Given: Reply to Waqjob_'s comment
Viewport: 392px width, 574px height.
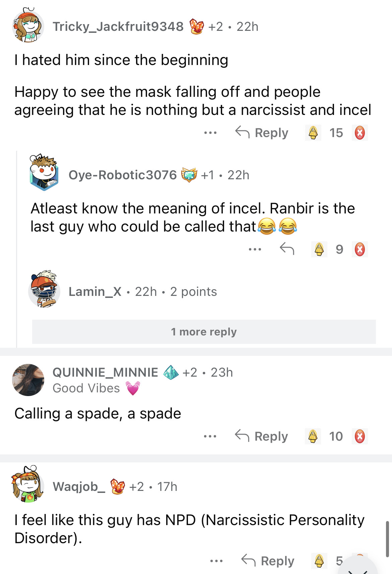Looking at the screenshot, I should 268,561.
